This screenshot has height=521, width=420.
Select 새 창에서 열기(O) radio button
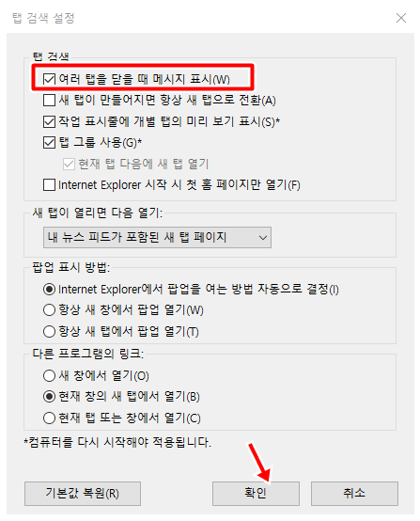pyautogui.click(x=49, y=375)
